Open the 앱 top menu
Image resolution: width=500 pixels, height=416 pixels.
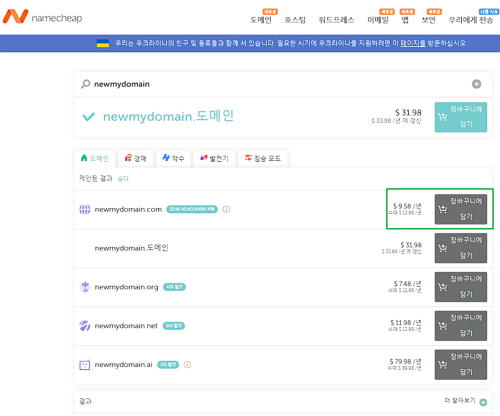pyautogui.click(x=405, y=20)
